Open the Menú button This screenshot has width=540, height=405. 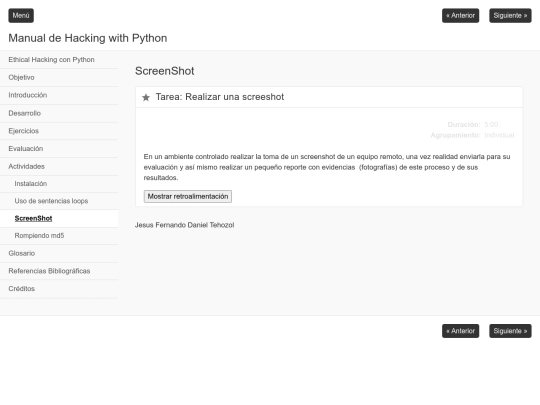pos(21,15)
